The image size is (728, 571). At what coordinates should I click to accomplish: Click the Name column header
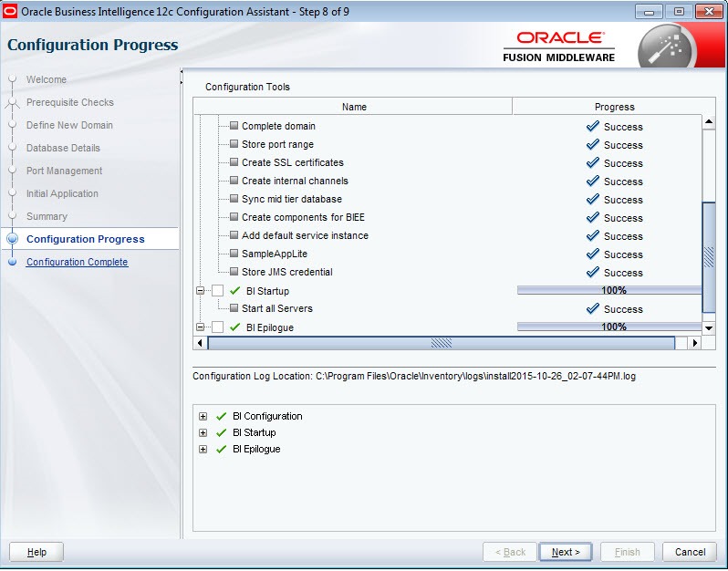(x=354, y=107)
